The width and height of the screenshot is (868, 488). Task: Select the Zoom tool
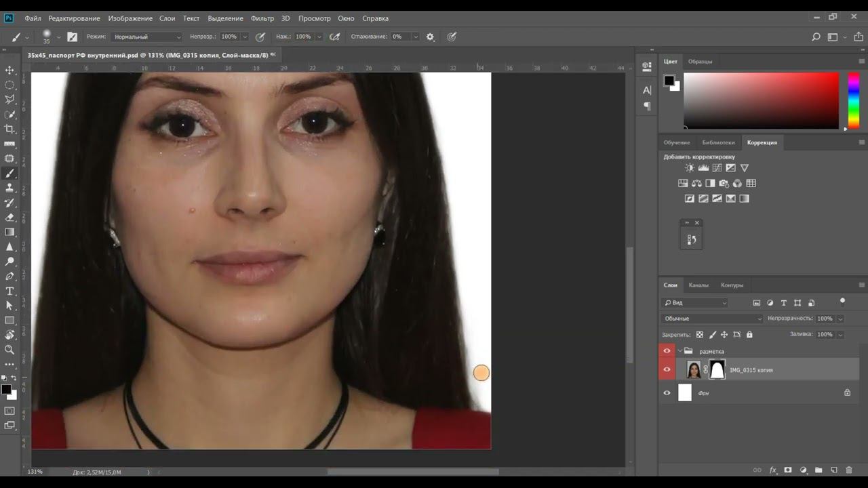pyautogui.click(x=9, y=350)
